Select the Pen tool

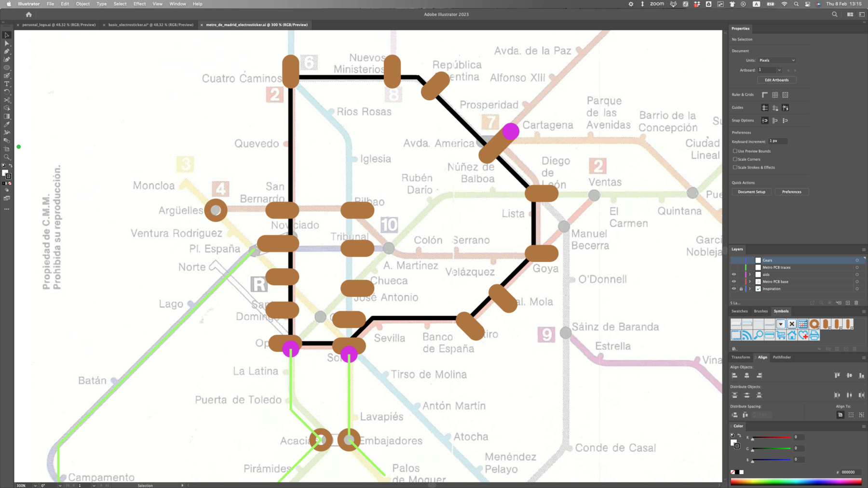click(7, 52)
